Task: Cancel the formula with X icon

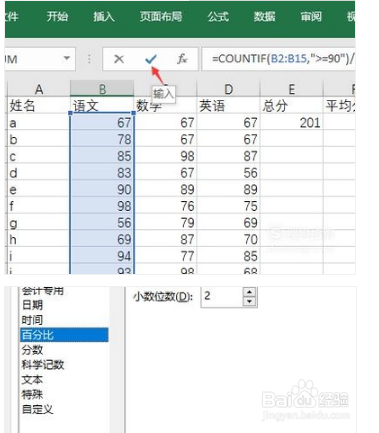Action: click(x=119, y=59)
